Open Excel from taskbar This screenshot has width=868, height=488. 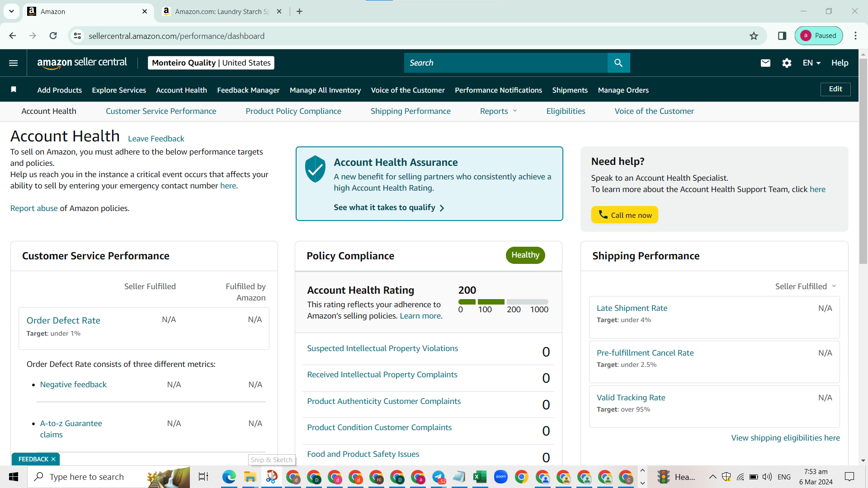tap(480, 477)
